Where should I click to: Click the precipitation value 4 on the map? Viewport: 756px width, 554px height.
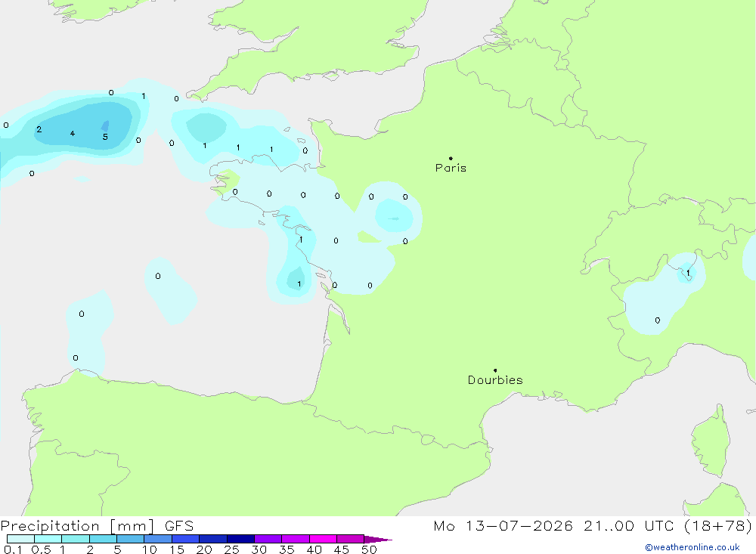(73, 134)
